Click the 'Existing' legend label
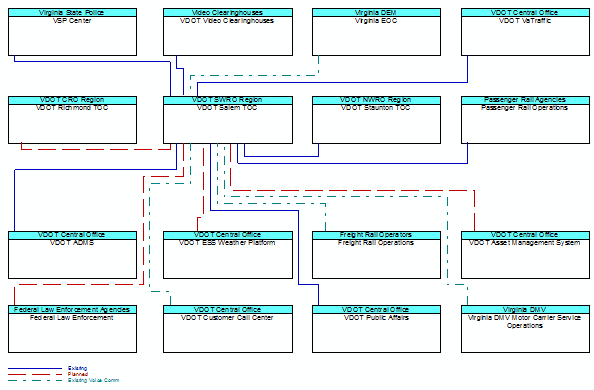This screenshot has height=390, width=594. tap(78, 368)
